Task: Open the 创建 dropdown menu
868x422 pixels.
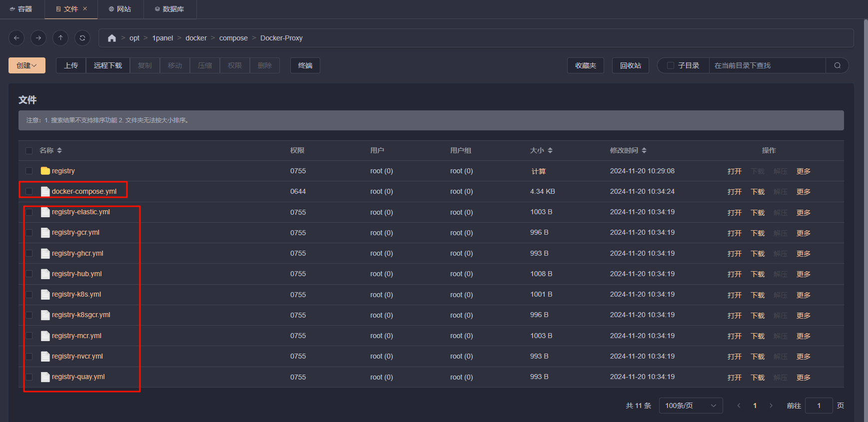Action: [x=27, y=65]
